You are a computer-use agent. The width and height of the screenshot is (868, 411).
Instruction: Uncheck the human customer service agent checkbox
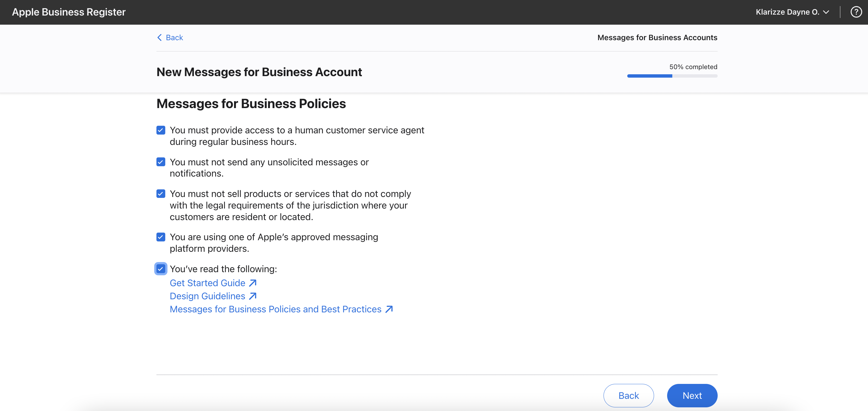coord(161,130)
